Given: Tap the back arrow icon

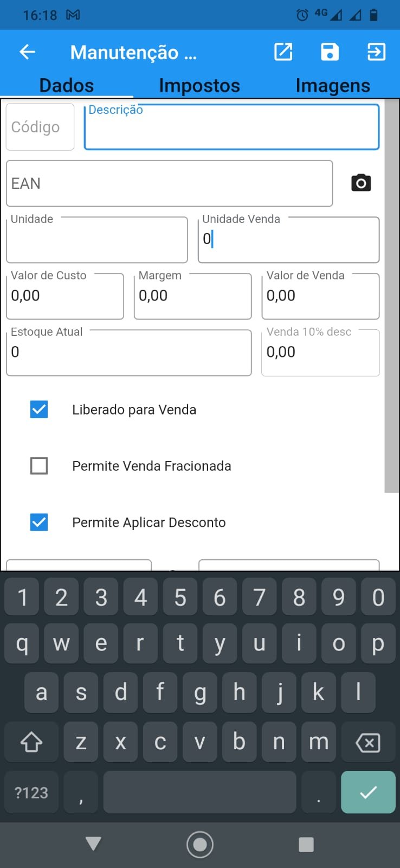Looking at the screenshot, I should (27, 52).
